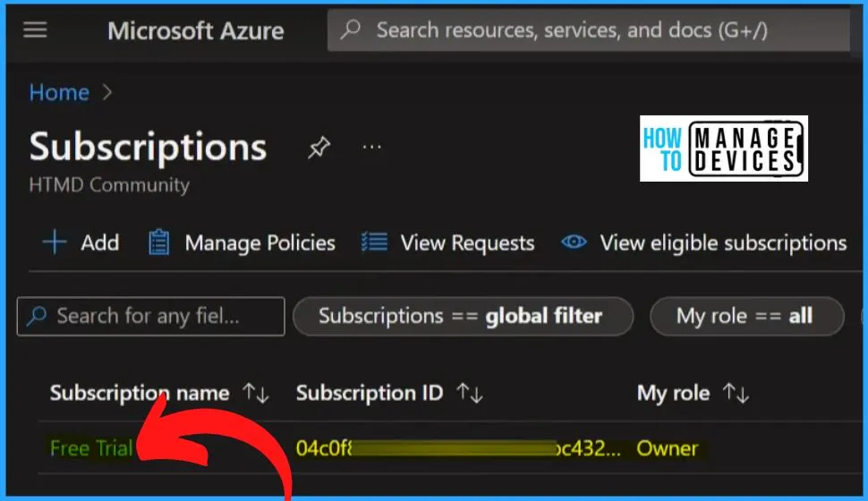Click the HTMD Community directory label
This screenshot has height=501, width=868.
[109, 184]
